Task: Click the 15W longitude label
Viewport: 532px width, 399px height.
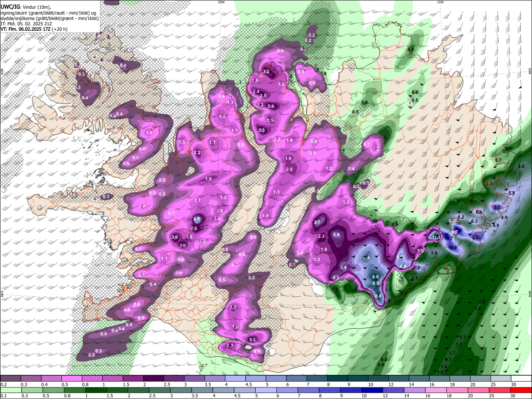Action: pyautogui.click(x=440, y=2)
